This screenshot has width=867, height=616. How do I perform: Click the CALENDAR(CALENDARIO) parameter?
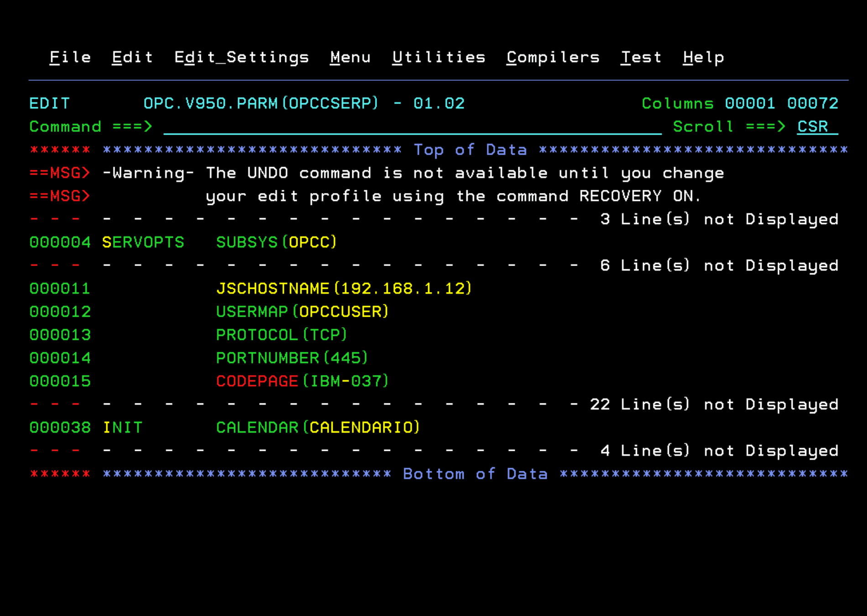pyautogui.click(x=318, y=428)
